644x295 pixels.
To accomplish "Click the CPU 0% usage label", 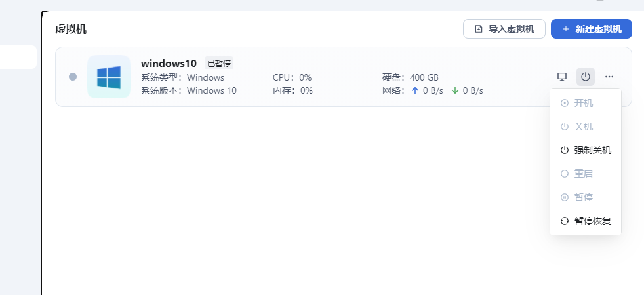I will point(292,77).
